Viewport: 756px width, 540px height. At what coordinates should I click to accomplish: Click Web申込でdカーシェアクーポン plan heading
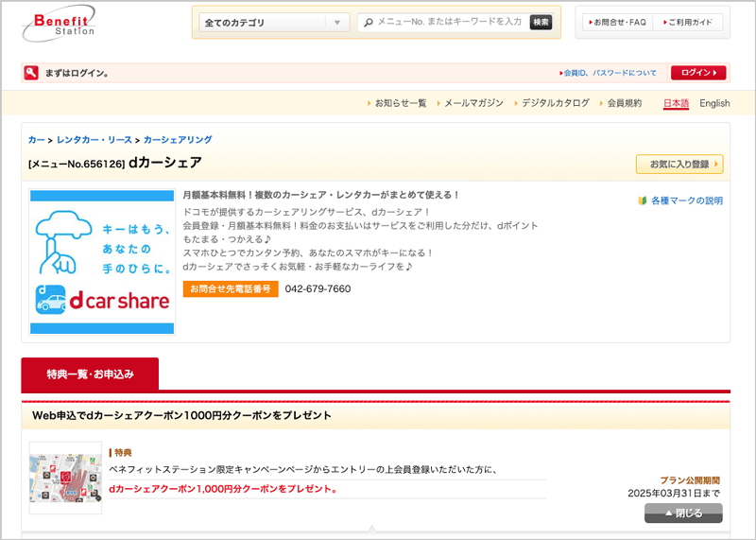click(x=181, y=415)
